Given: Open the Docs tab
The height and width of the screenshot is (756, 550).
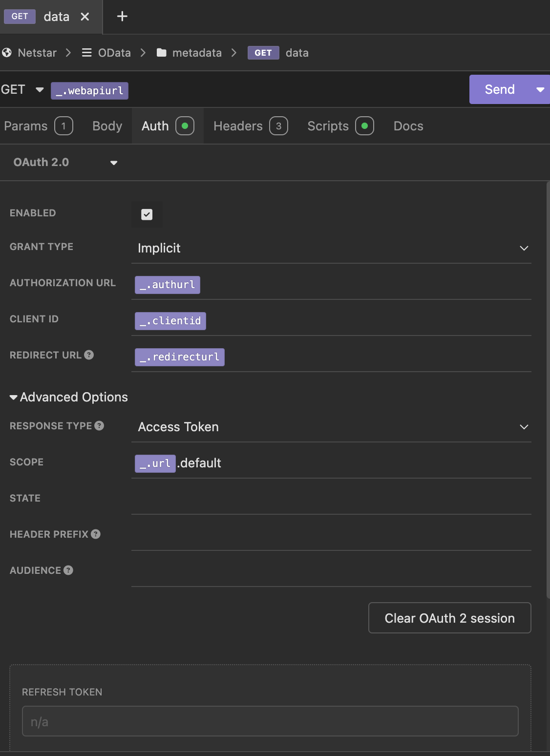Looking at the screenshot, I should [x=408, y=126].
